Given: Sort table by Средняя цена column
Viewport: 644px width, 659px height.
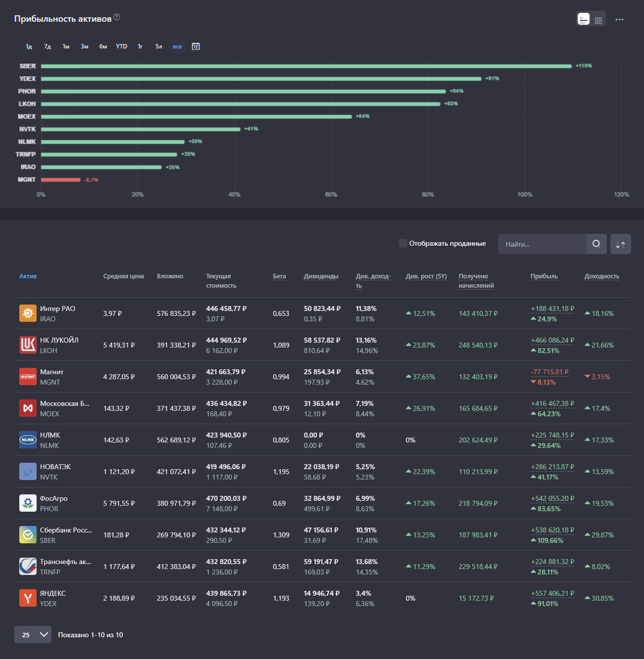Looking at the screenshot, I should point(124,276).
